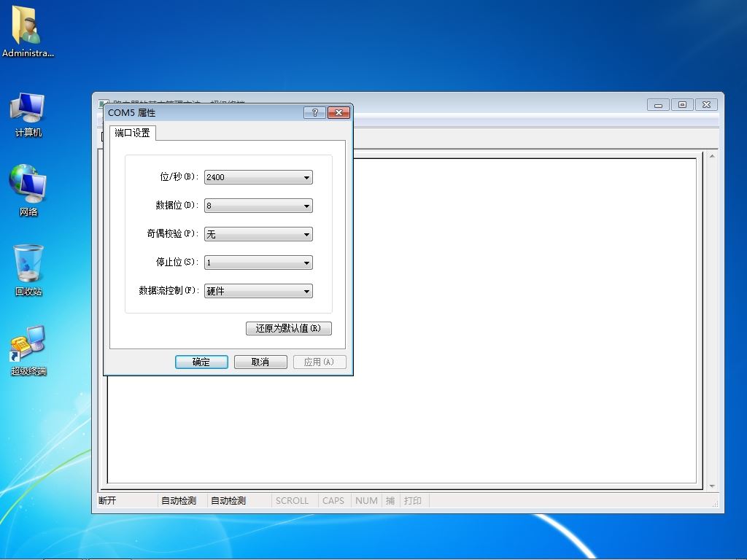
Task: Click 捕 capture indicator in status bar
Action: [x=390, y=500]
